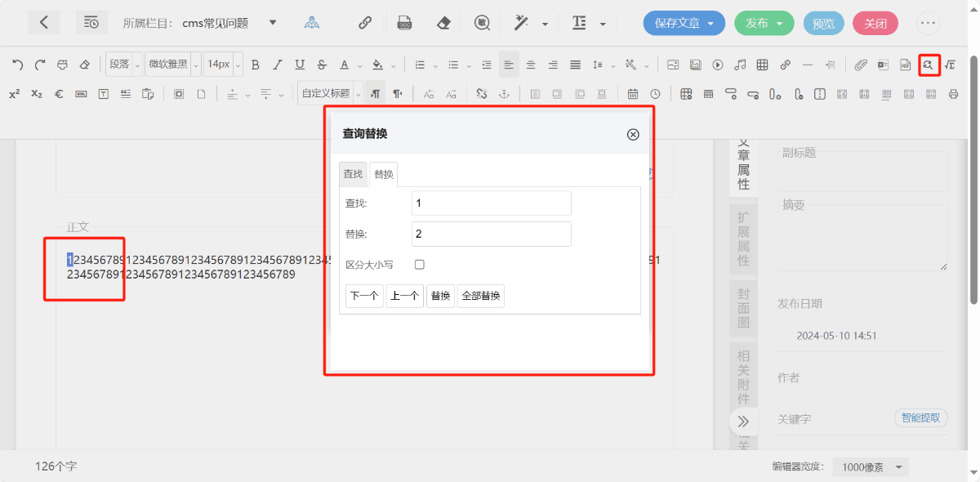Toggle the 区分大小写 checkbox
This screenshot has width=980, height=482.
[x=420, y=265]
